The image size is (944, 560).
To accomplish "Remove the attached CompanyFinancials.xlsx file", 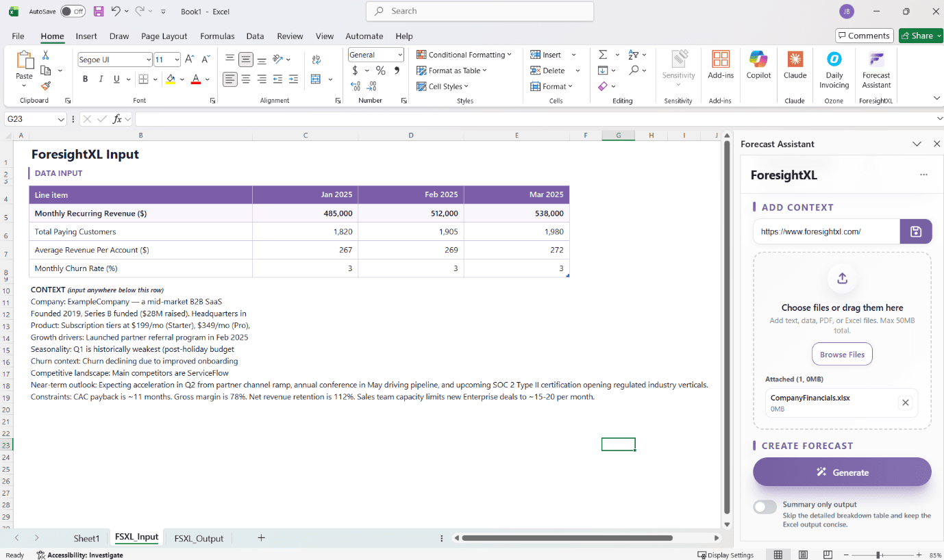I will [x=906, y=403].
